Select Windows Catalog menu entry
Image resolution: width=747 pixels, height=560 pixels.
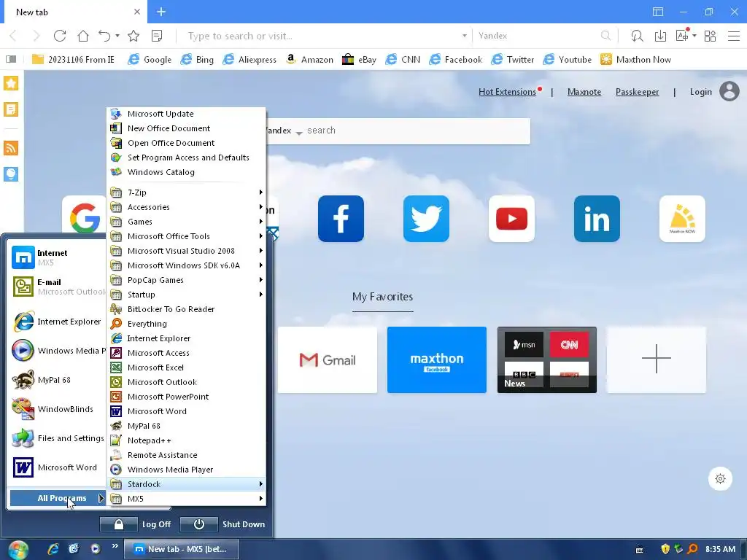[x=186, y=172]
